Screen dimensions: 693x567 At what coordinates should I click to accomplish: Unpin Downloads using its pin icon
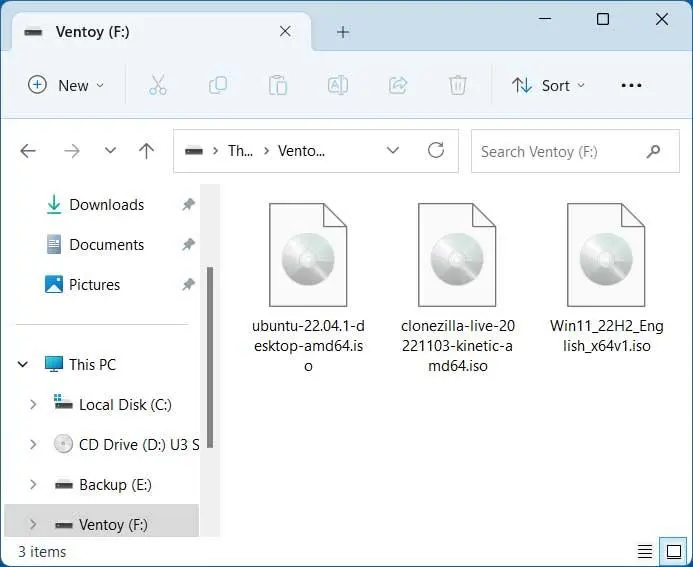(189, 204)
